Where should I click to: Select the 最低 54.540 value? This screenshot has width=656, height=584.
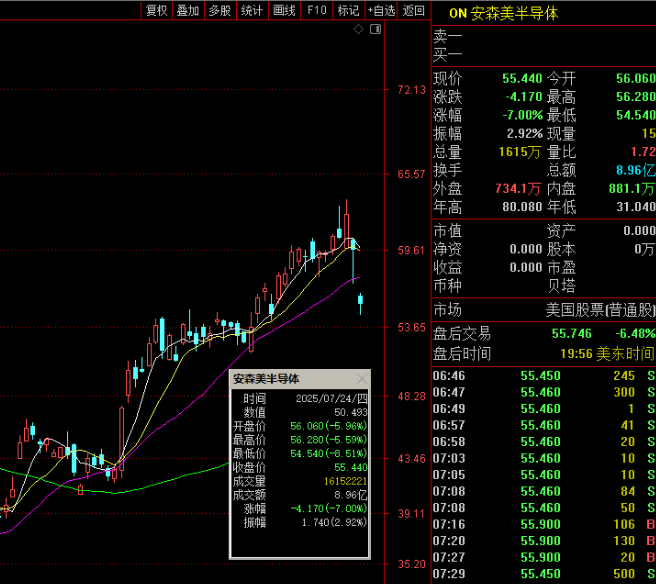636,115
